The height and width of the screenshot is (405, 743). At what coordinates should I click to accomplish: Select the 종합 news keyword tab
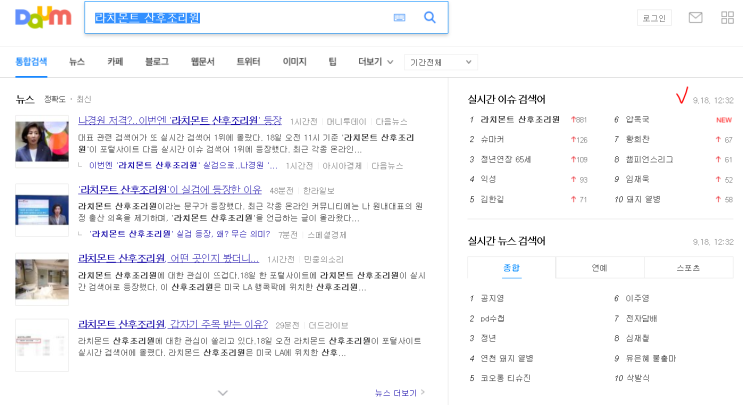pyautogui.click(x=511, y=268)
